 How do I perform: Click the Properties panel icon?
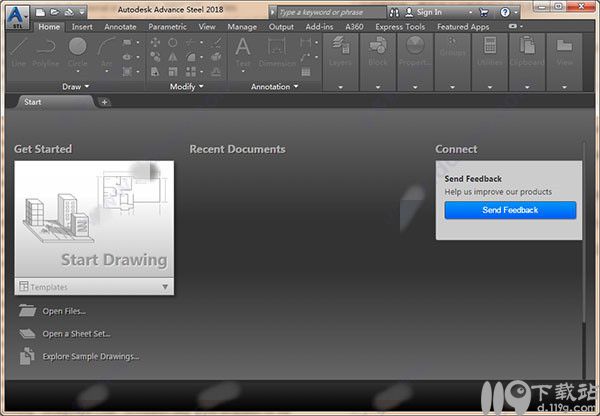pyautogui.click(x=415, y=46)
